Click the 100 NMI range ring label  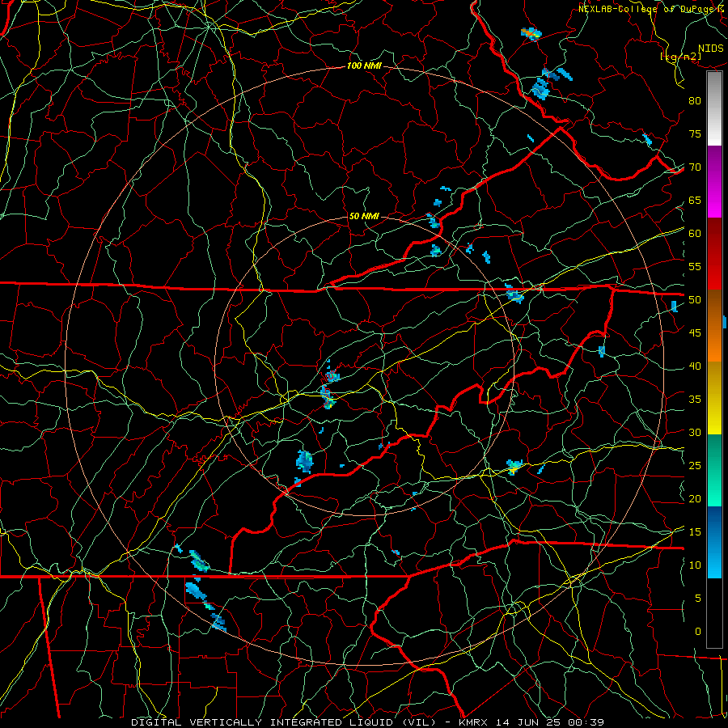(364, 66)
